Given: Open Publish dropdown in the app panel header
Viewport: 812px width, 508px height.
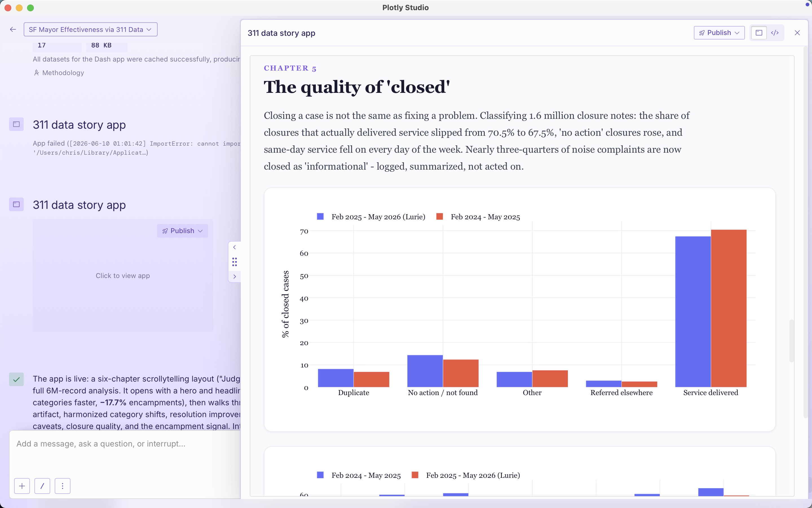Looking at the screenshot, I should [719, 32].
